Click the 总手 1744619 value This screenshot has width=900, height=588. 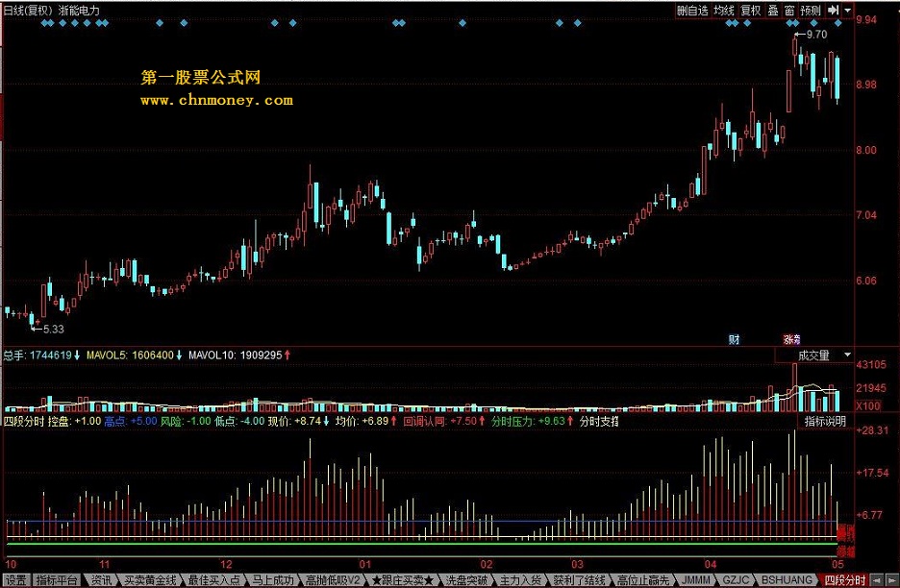pyautogui.click(x=41, y=355)
